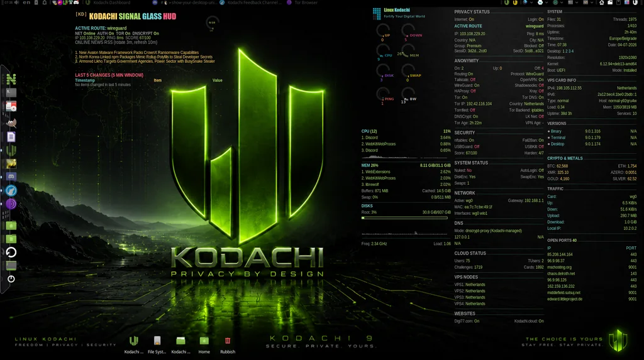
Task: Click the CPU gauge in Kodachi widget
Action: (x=384, y=51)
